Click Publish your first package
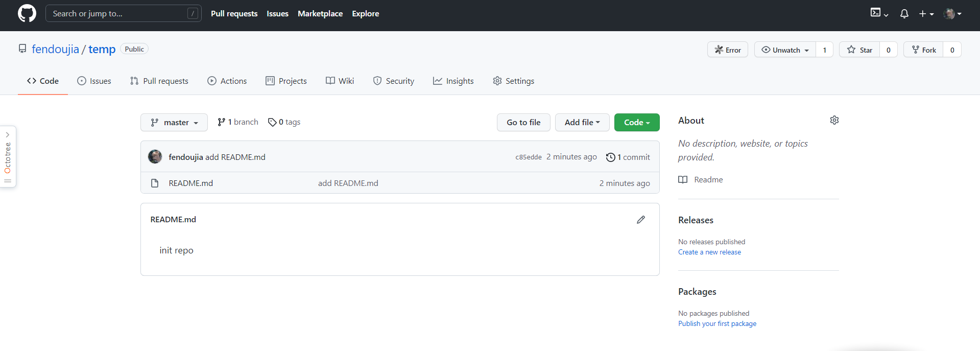The image size is (980, 351). (x=717, y=323)
